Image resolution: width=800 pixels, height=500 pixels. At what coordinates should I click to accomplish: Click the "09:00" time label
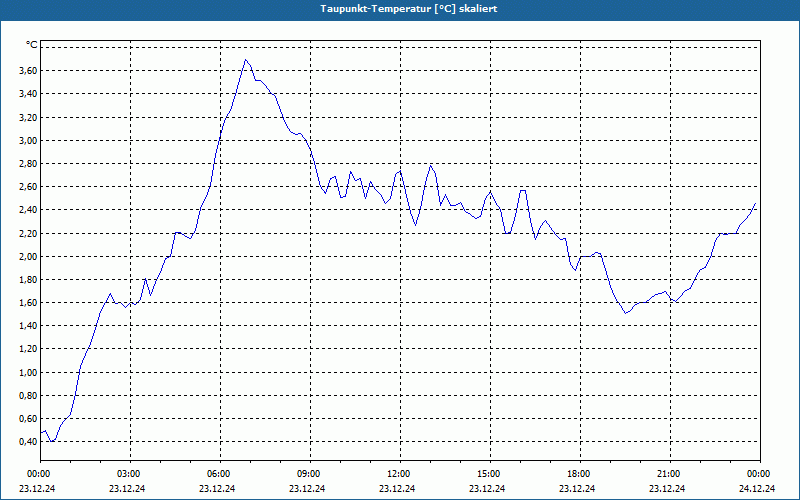point(310,474)
